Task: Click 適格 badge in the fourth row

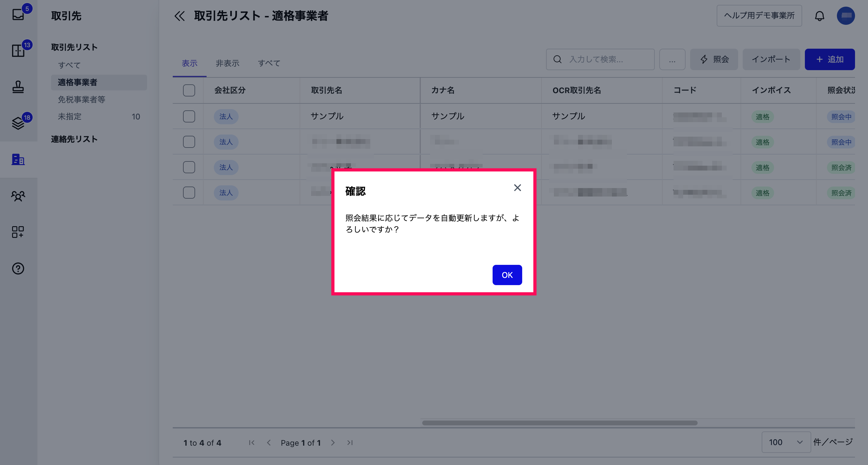Action: [762, 193]
